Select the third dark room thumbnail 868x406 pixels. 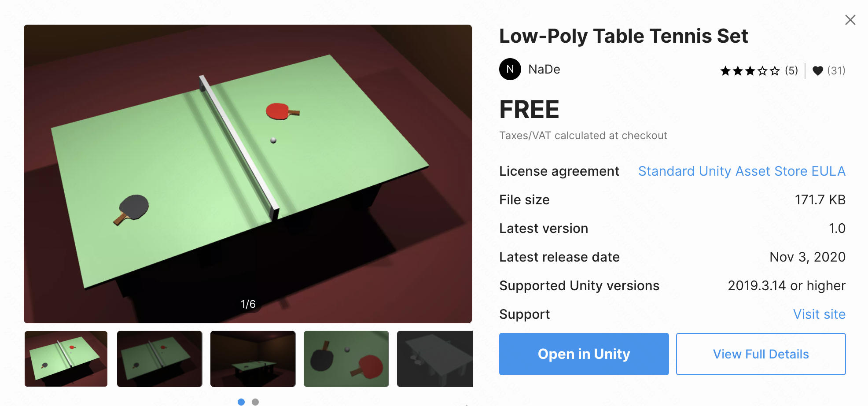pos(253,359)
